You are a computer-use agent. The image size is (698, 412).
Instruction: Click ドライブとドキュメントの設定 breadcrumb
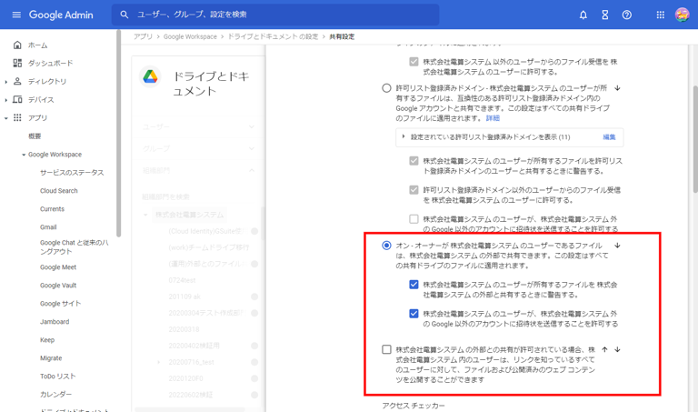coord(273,36)
